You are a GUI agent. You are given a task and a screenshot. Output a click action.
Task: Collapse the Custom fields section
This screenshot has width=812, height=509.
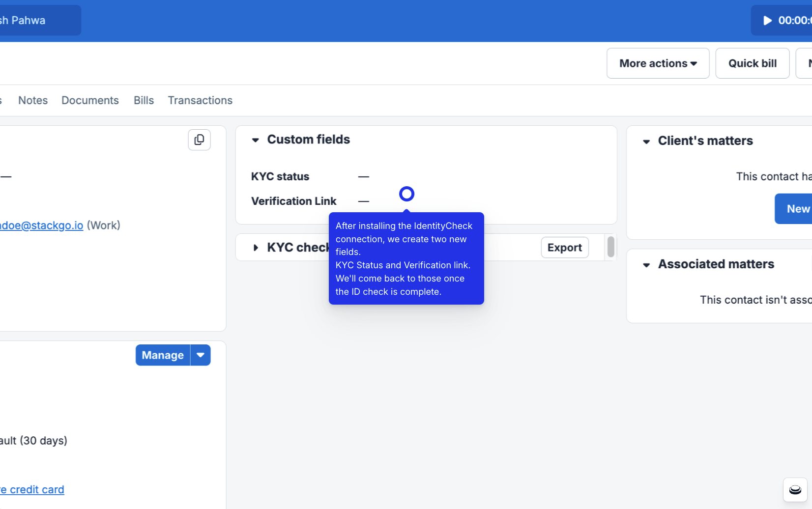coord(256,140)
